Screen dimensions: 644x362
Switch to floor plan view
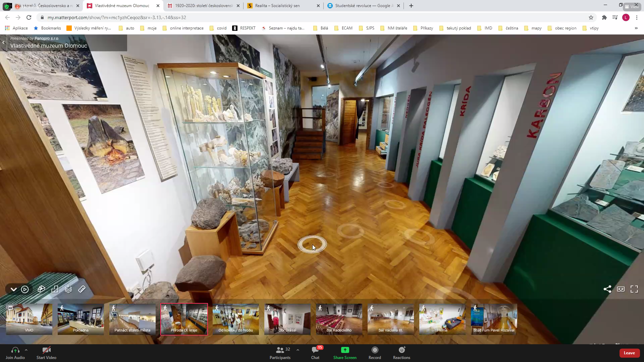[x=55, y=289]
